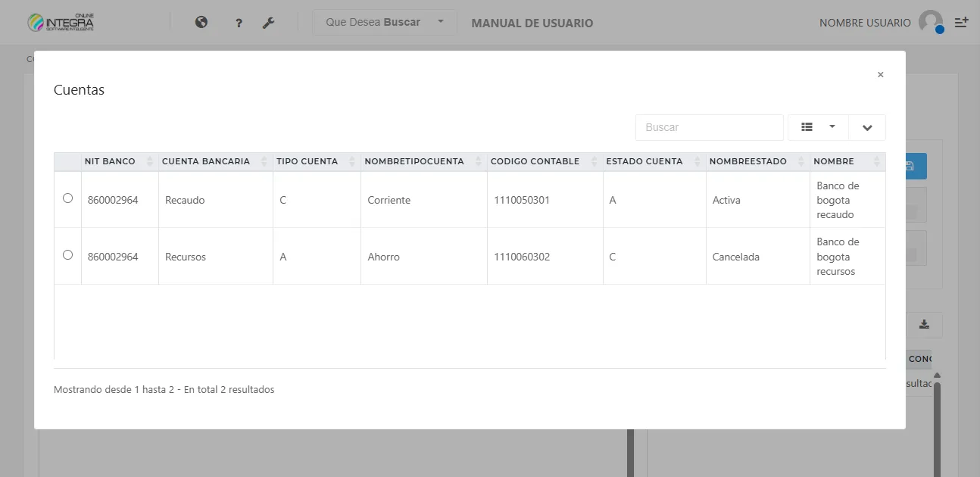This screenshot has height=477, width=980.
Task: Click the Integra Online logo
Action: 61,23
